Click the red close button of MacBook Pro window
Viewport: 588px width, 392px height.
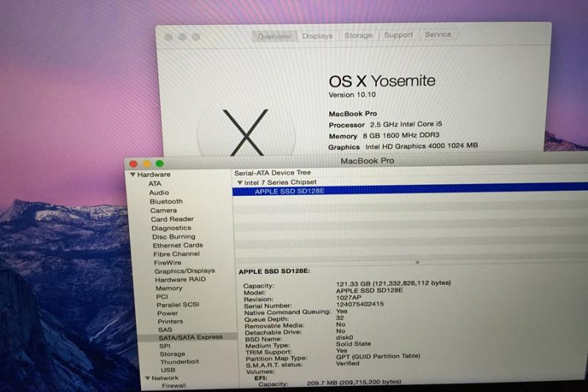click(134, 164)
